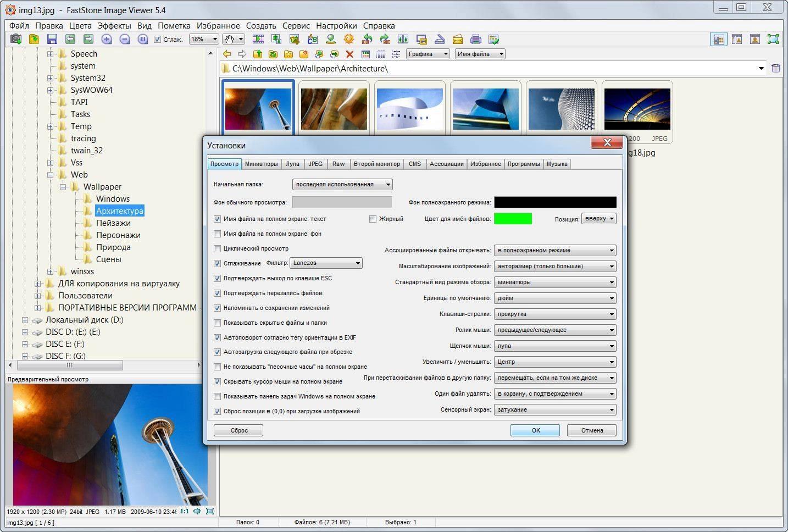Open the resize image tool icon

(276, 39)
